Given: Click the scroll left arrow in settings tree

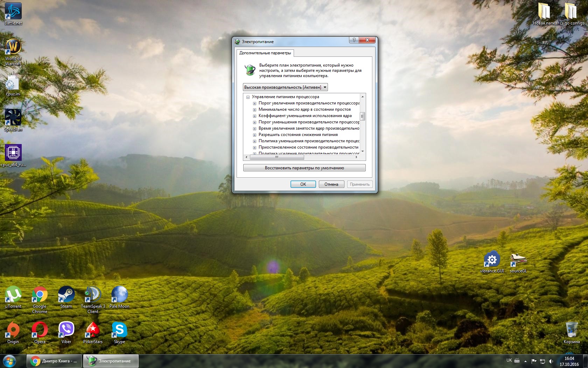Looking at the screenshot, I should tap(246, 157).
